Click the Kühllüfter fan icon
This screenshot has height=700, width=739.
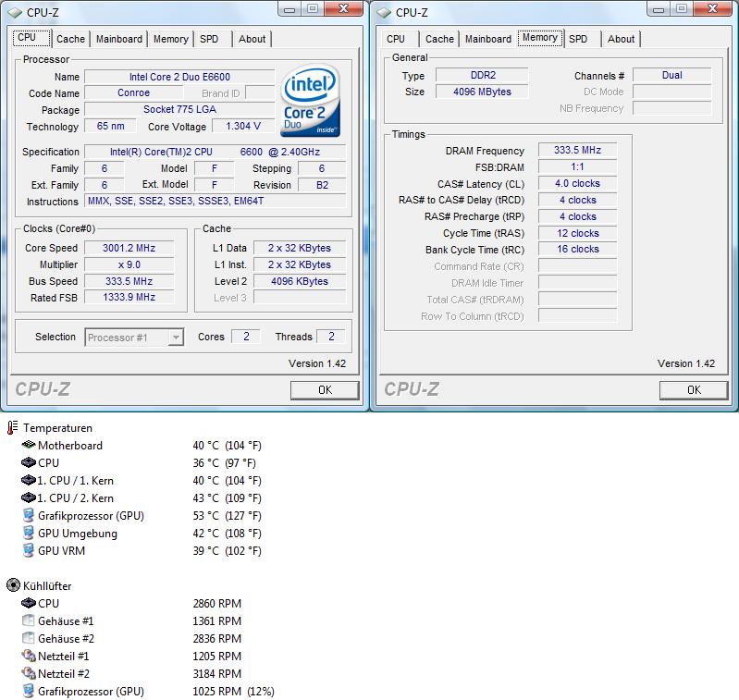pos(13,585)
